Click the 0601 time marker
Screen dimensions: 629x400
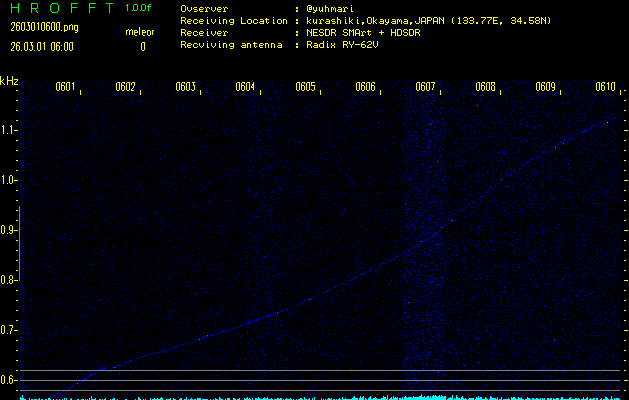pyautogui.click(x=65, y=87)
